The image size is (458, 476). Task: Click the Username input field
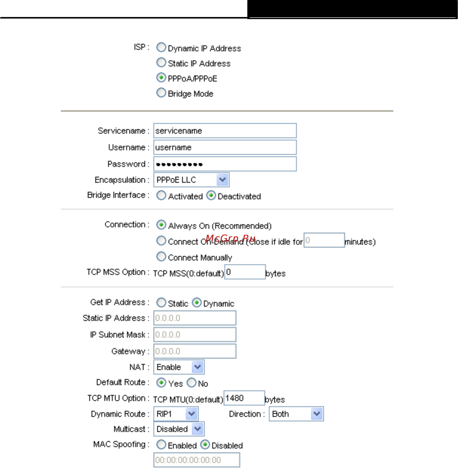point(225,147)
